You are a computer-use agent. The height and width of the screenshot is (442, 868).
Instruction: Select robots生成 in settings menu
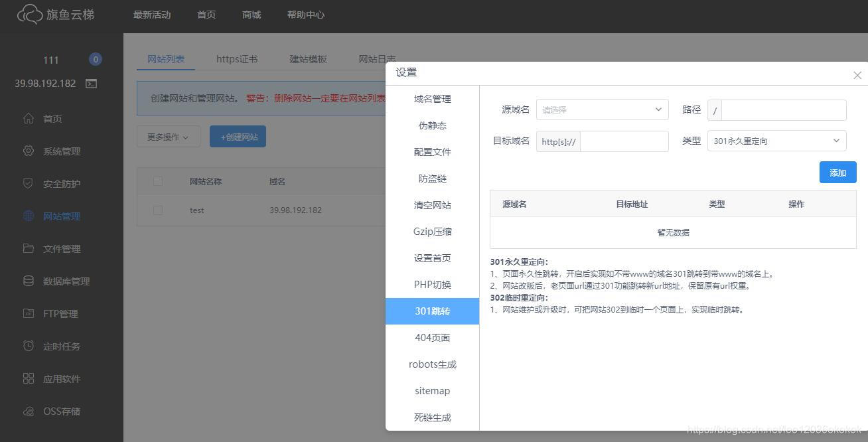coord(432,364)
